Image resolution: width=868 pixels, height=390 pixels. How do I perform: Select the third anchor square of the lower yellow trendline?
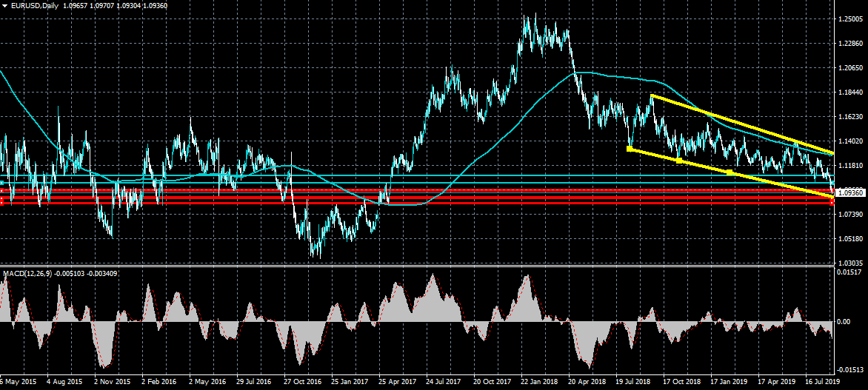pyautogui.click(x=730, y=172)
